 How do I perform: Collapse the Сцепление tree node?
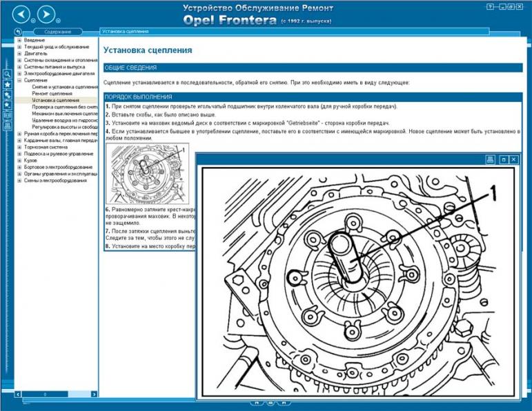(x=20, y=81)
